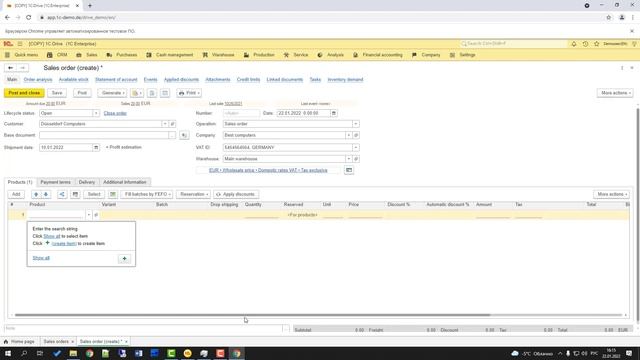Click Show all link in search popup

(41, 258)
